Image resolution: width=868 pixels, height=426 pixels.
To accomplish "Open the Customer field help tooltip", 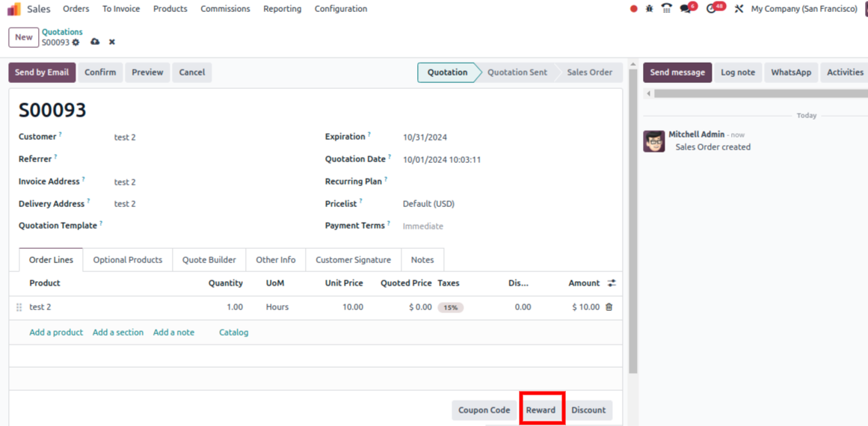I will pyautogui.click(x=61, y=135).
